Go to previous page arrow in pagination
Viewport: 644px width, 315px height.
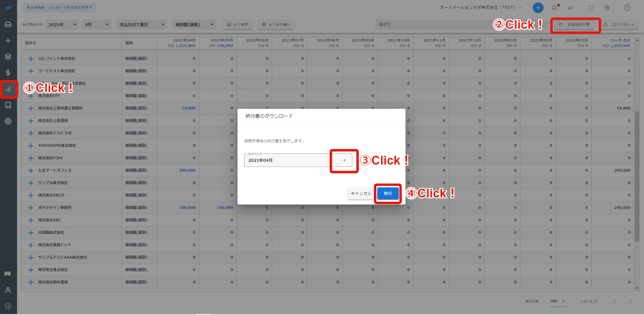pyautogui.click(x=614, y=301)
